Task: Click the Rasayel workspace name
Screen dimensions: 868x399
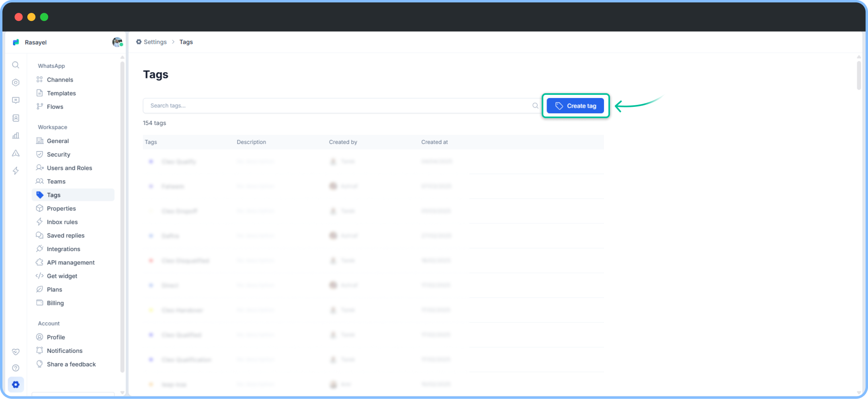Action: [36, 42]
